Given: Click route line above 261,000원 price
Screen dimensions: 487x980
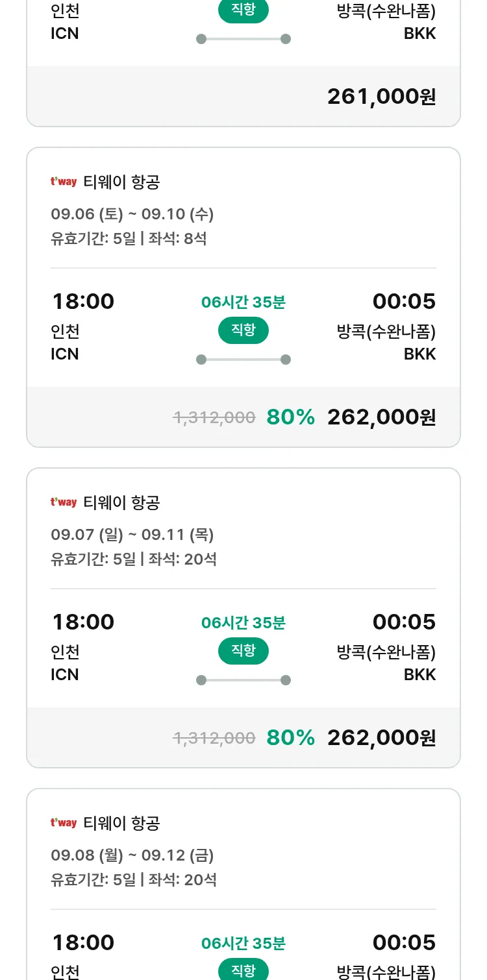Looking at the screenshot, I should (243, 39).
